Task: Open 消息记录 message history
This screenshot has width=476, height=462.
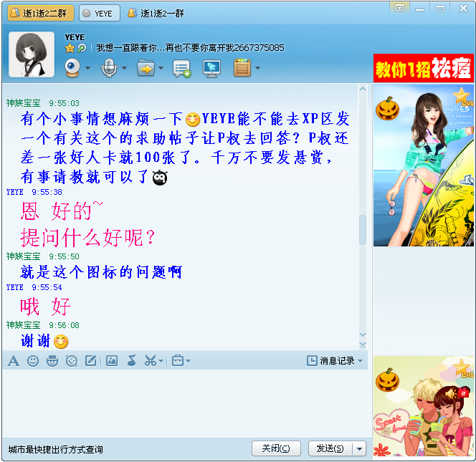Action: (x=330, y=361)
